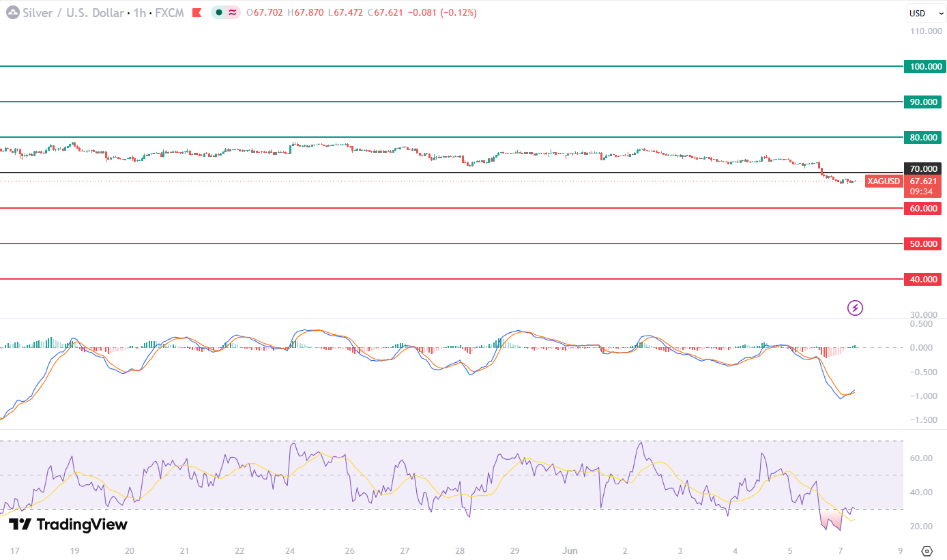Screen dimensions: 947x560
Task: Click date 17 on the time axis
Action: (16, 550)
